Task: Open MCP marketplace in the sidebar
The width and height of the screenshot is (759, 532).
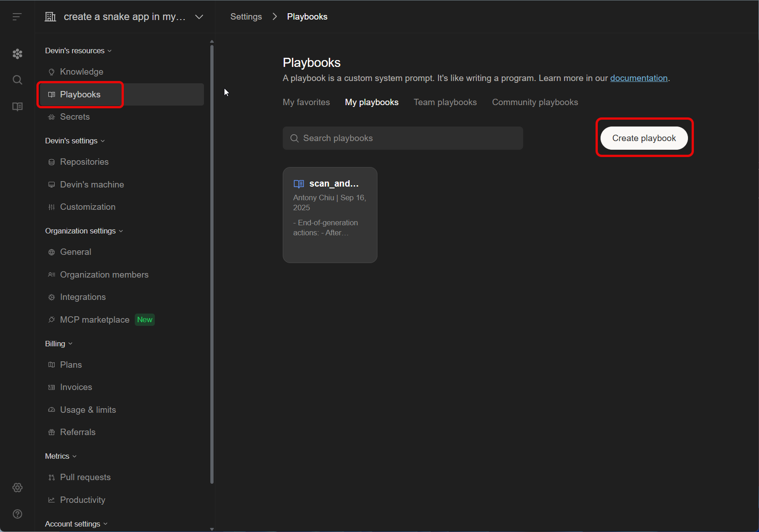Action: (95, 320)
